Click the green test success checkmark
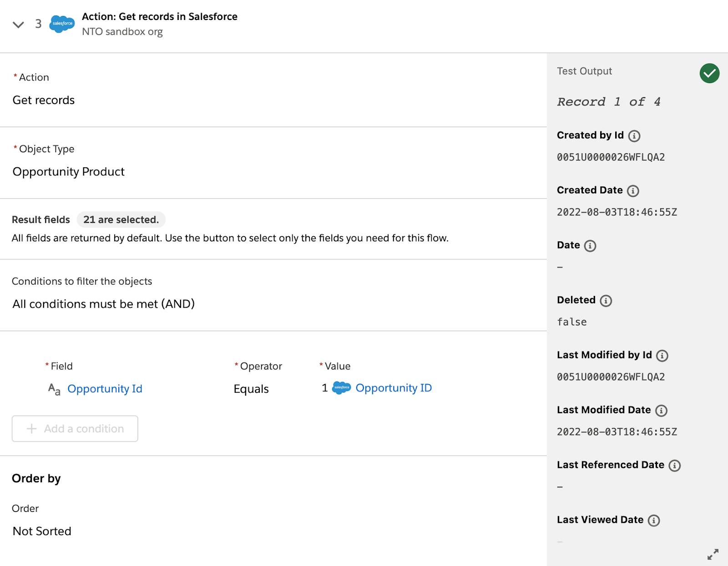 [709, 73]
